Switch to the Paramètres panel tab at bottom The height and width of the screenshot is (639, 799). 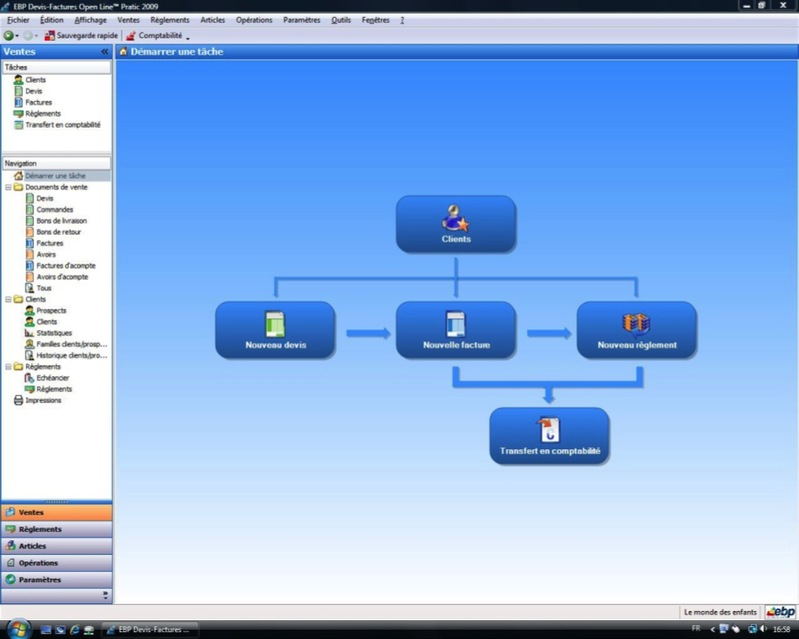[57, 579]
